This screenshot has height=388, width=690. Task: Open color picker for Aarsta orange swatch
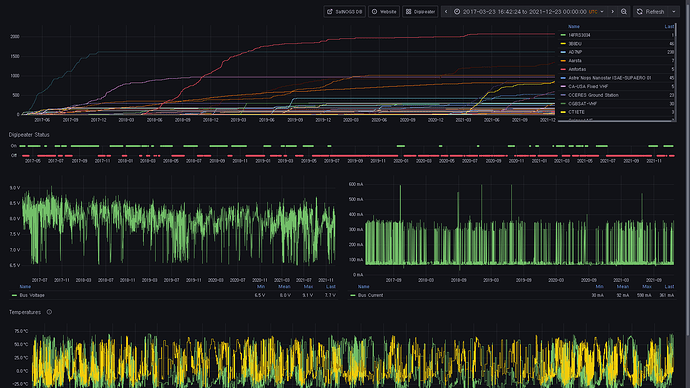[563, 61]
